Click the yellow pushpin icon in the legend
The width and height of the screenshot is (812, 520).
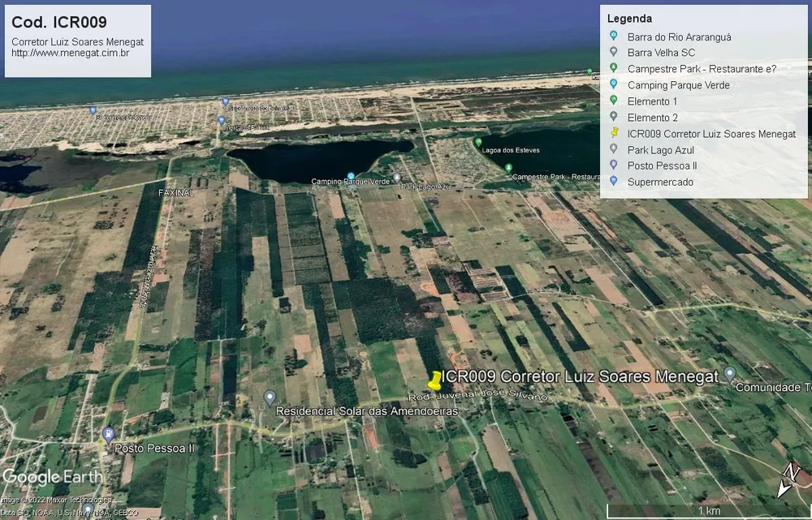pyautogui.click(x=614, y=132)
